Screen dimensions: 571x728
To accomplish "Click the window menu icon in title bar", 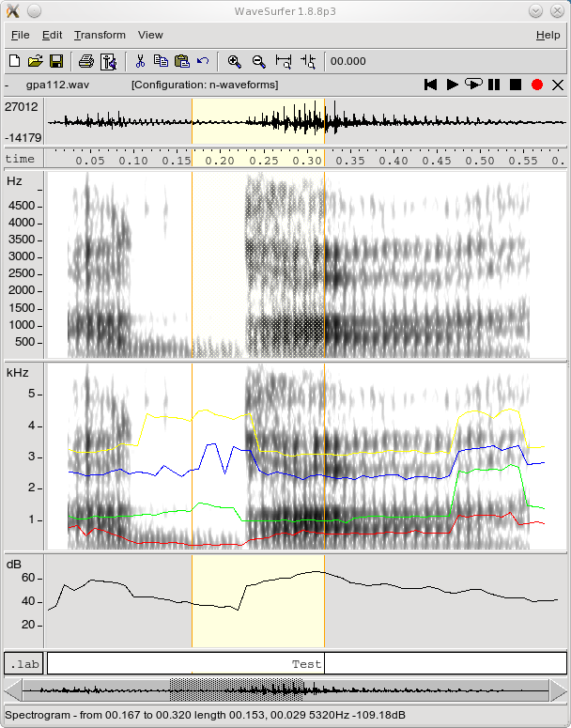I will click(x=13, y=11).
